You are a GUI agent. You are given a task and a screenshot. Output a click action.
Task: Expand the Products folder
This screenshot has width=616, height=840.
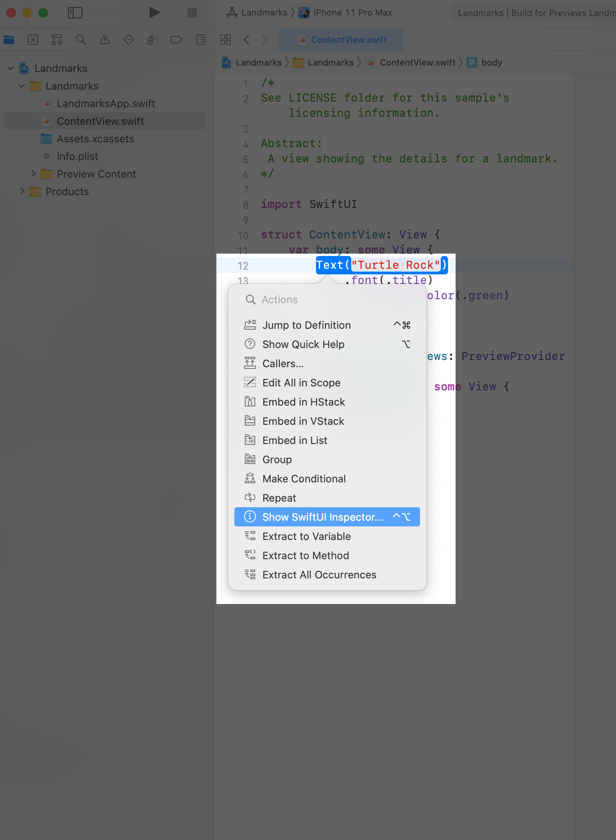[x=22, y=191]
